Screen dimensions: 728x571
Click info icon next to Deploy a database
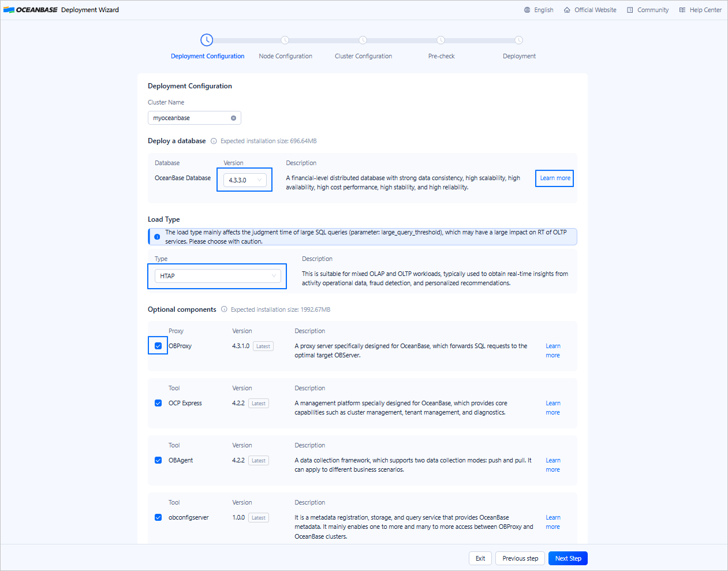214,141
